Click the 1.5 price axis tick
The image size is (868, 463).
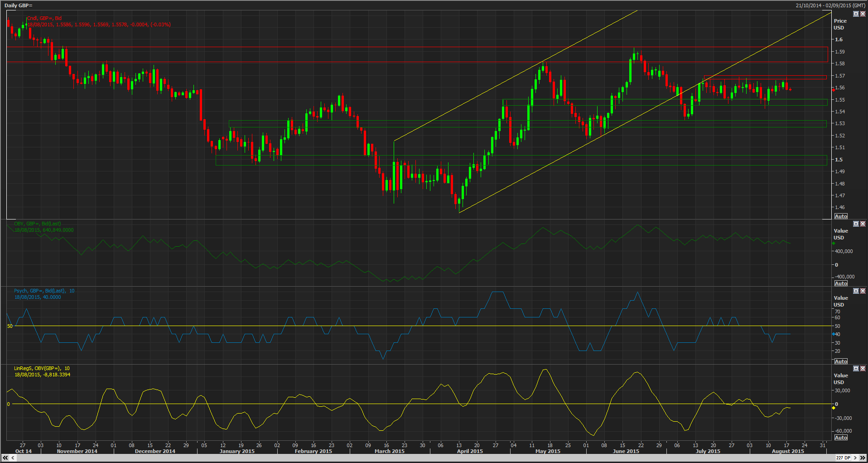[839, 160]
